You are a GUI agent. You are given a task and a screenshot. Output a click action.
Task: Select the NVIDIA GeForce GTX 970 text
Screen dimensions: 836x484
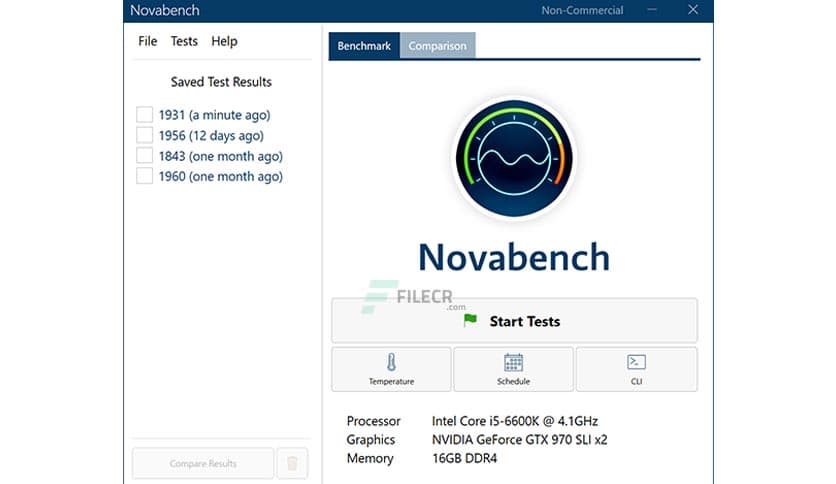pos(519,440)
